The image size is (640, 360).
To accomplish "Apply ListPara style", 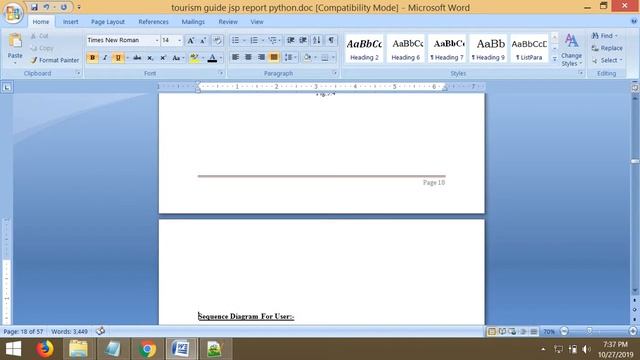I will pos(529,49).
